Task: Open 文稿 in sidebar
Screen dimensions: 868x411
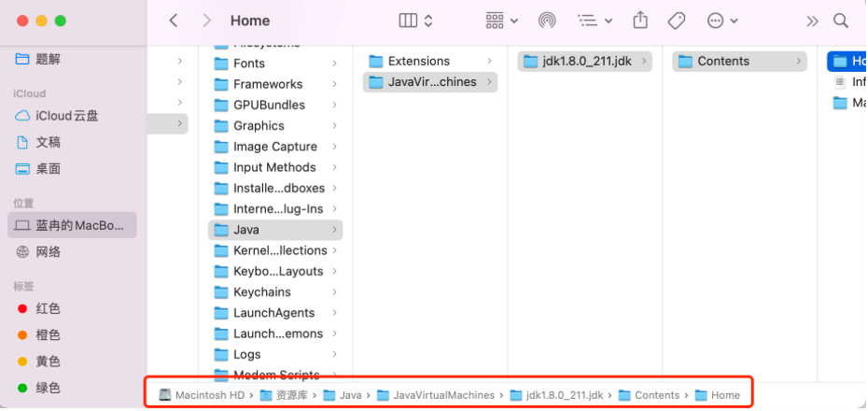Action: click(72, 142)
